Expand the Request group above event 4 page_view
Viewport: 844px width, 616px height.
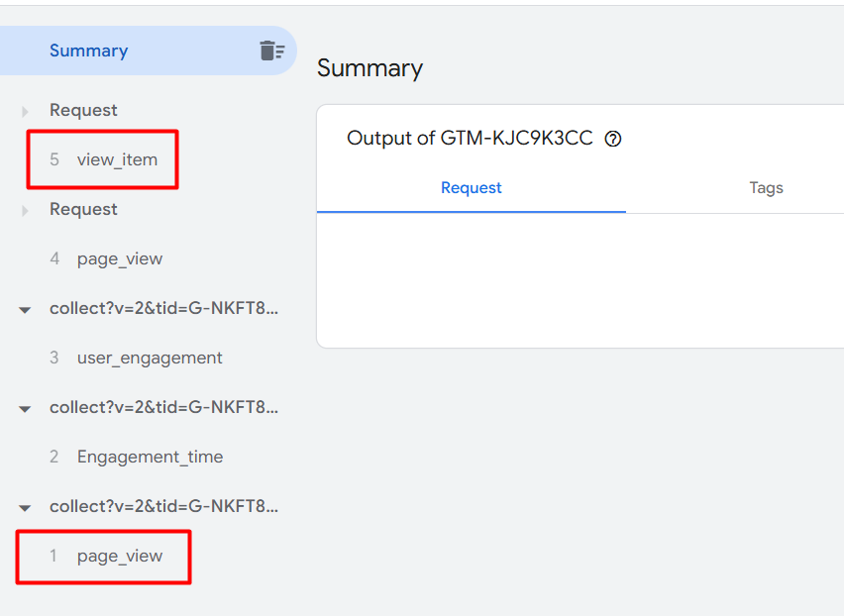pos(25,210)
